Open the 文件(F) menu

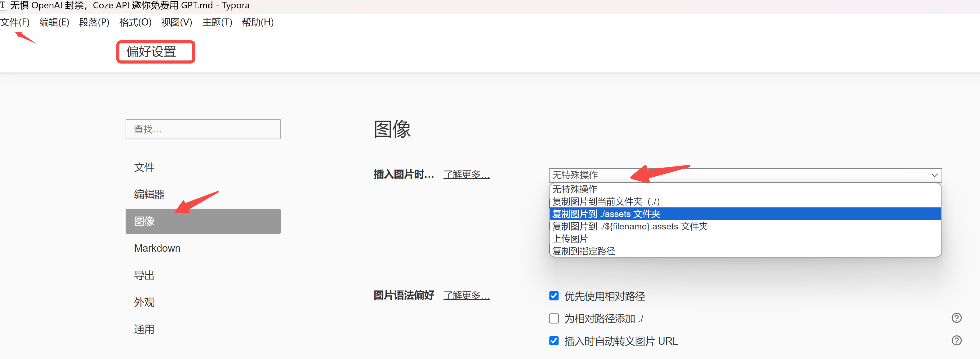[x=15, y=22]
